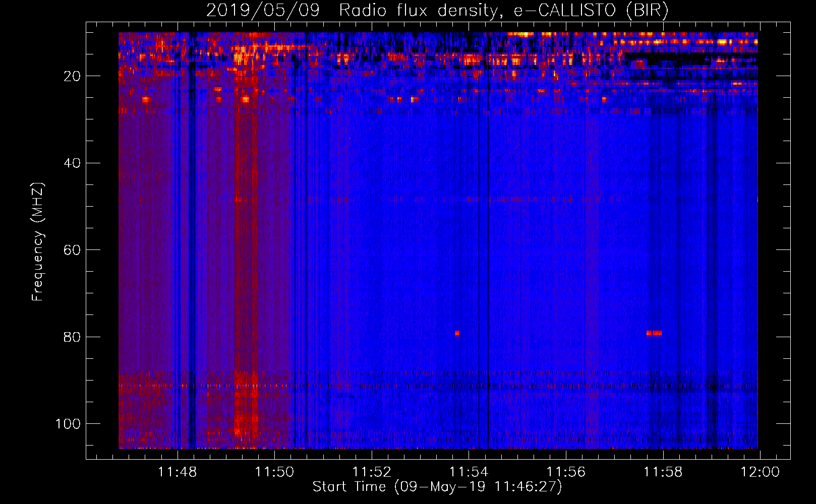Click the '11:56' time tick label
The image size is (816, 504).
[566, 472]
